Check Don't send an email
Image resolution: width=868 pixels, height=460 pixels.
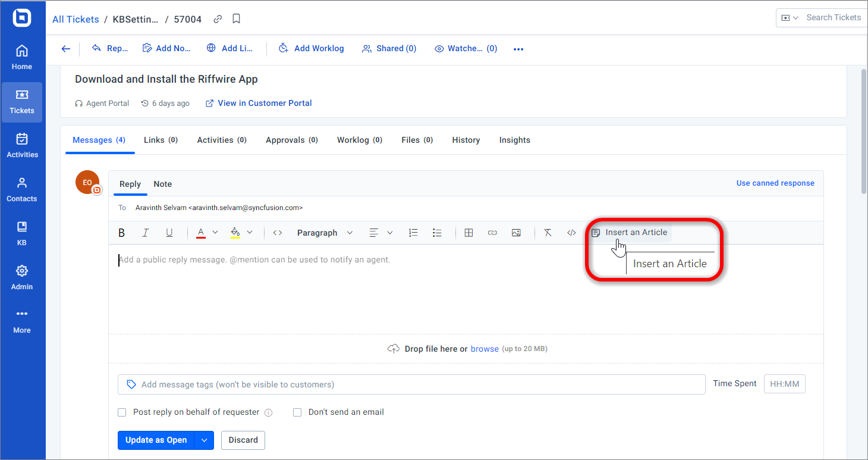[x=297, y=412]
